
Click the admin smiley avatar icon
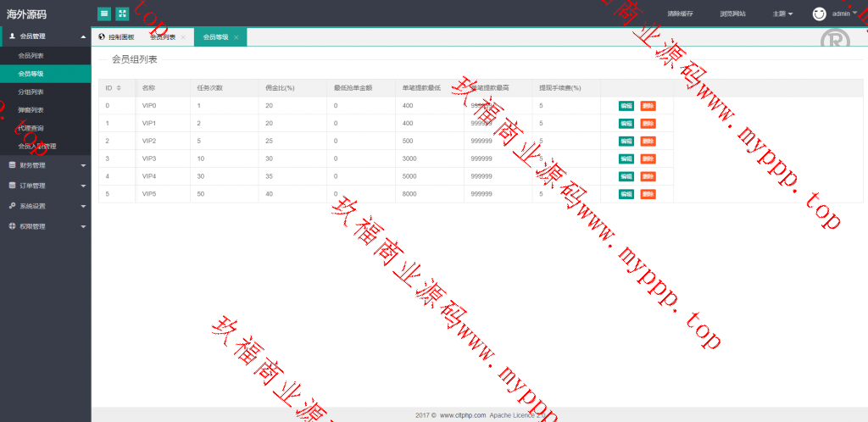coord(819,14)
